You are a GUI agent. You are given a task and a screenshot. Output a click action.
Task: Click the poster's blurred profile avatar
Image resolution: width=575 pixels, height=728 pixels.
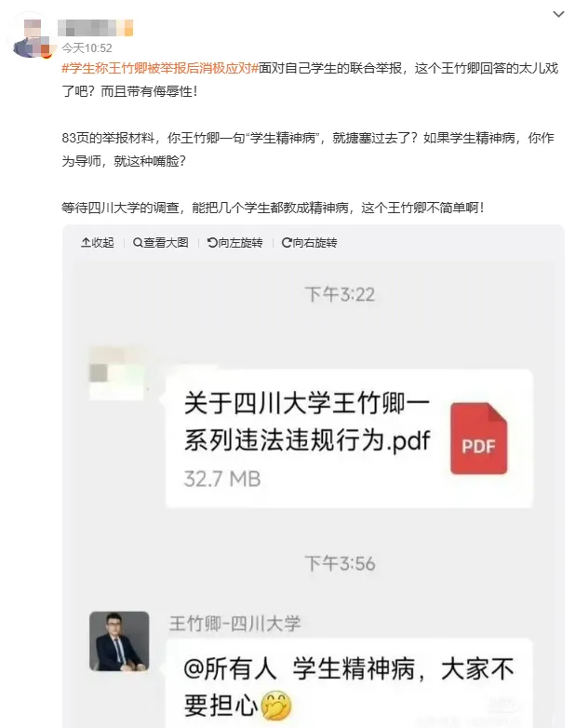pyautogui.click(x=32, y=36)
